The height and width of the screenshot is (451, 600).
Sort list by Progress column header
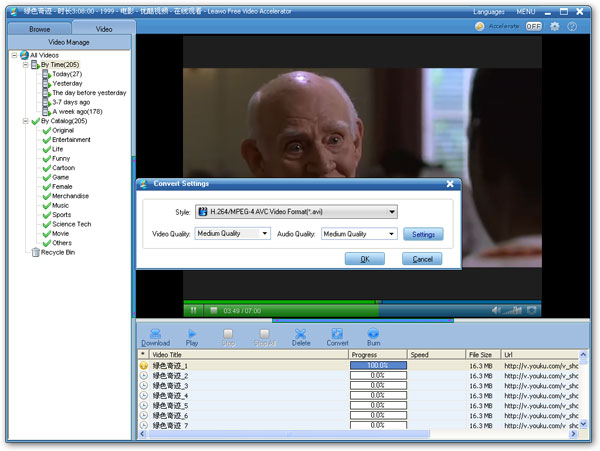(x=378, y=355)
